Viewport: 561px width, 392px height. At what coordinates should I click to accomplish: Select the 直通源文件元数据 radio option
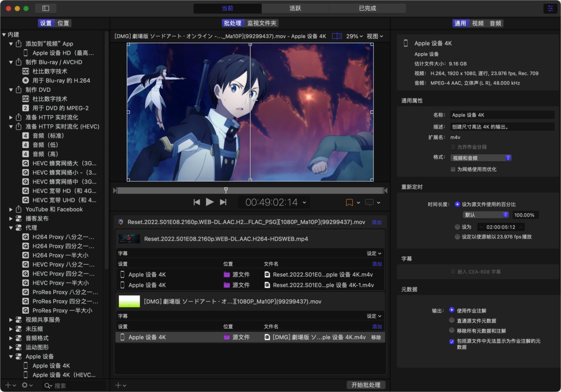(x=451, y=320)
